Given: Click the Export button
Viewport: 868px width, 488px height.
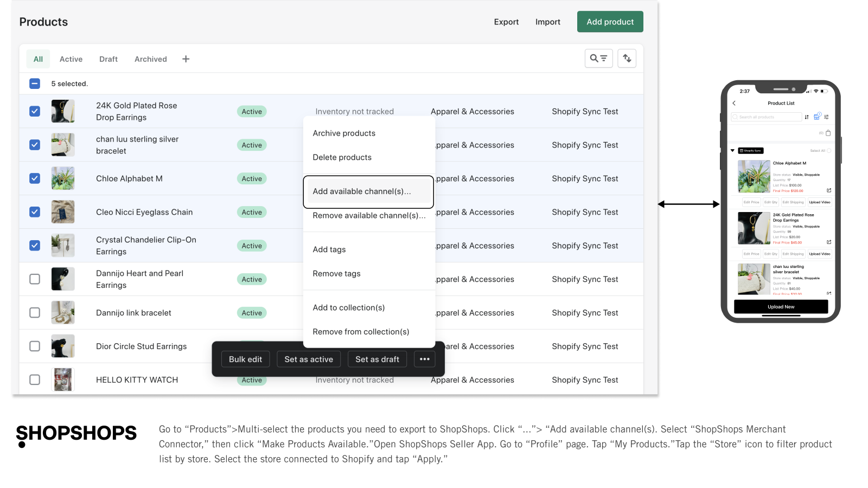Looking at the screenshot, I should (x=506, y=22).
